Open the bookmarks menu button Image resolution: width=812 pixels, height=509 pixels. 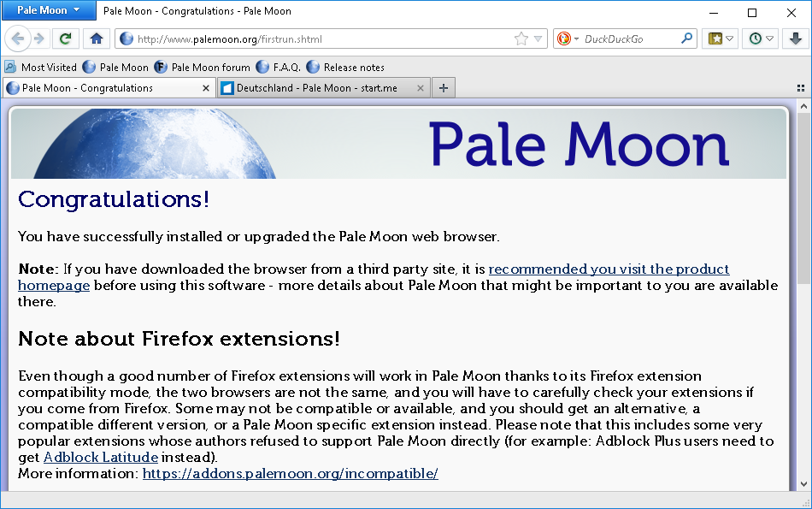point(715,38)
